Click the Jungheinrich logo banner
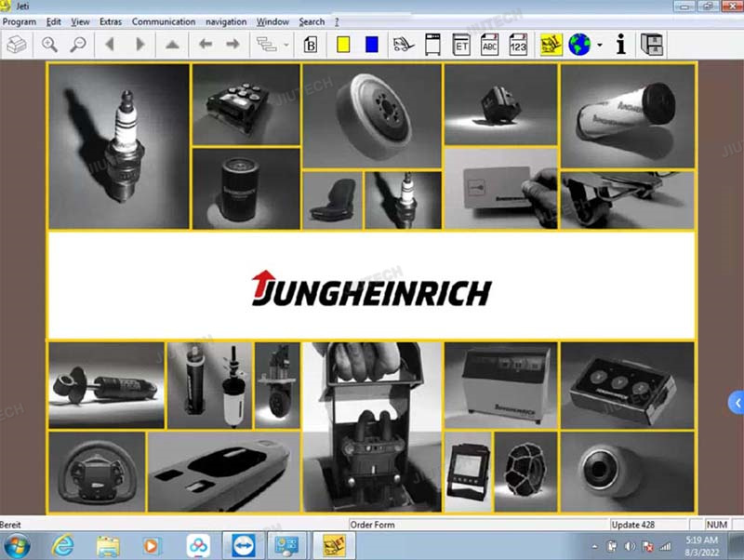This screenshot has height=560, width=744. pos(371,286)
